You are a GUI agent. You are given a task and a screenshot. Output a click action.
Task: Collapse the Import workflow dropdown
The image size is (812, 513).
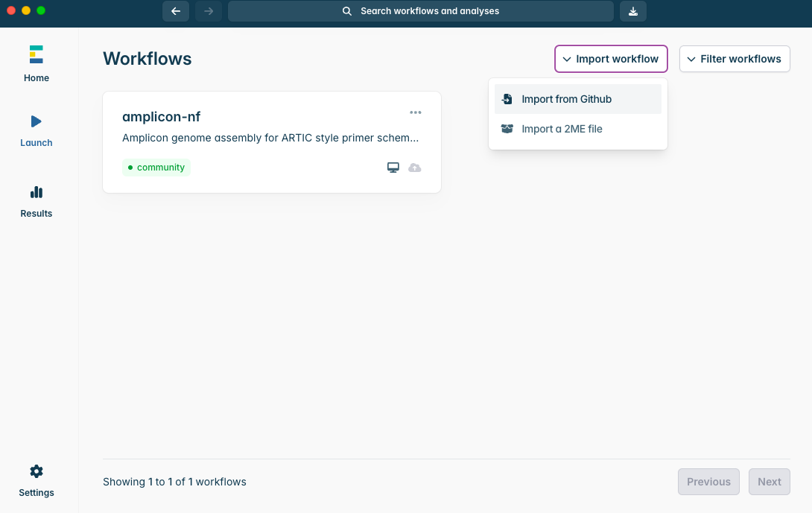[x=610, y=59]
